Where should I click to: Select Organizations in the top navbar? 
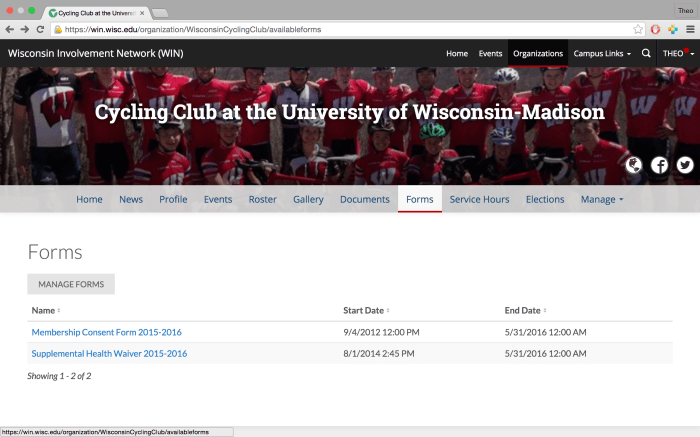pyautogui.click(x=538, y=53)
